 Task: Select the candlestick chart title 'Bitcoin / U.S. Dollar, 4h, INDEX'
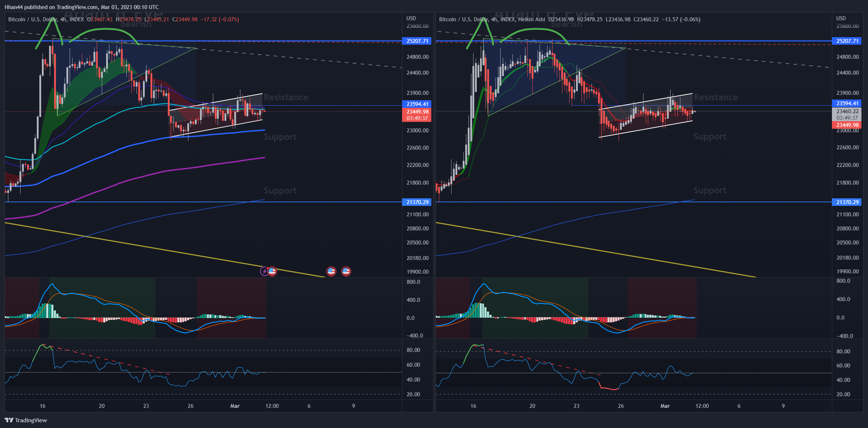tap(46, 19)
